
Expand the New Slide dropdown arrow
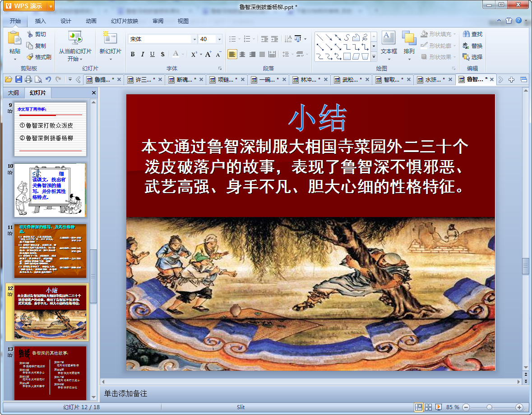click(x=110, y=60)
